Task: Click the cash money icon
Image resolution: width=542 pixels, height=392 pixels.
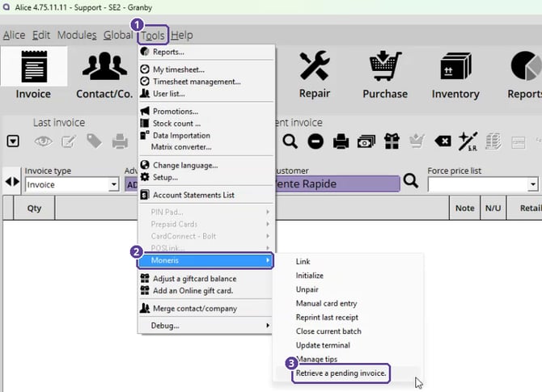Action: (366, 142)
